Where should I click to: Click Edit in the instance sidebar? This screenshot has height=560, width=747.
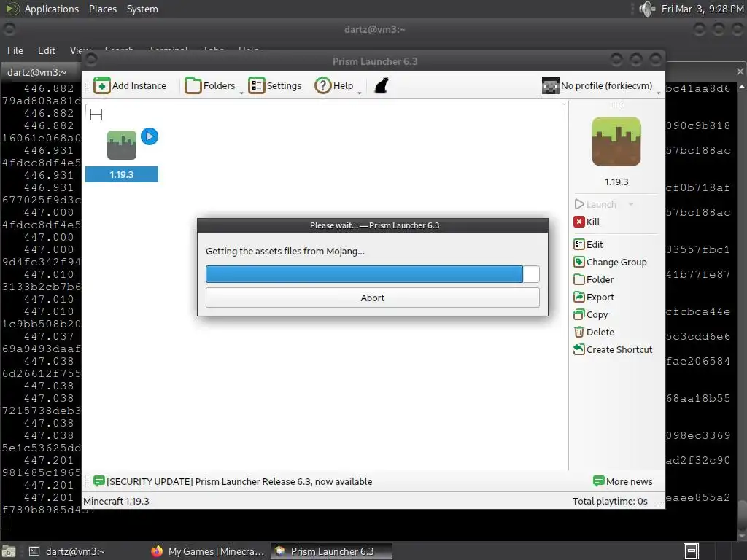(x=589, y=244)
